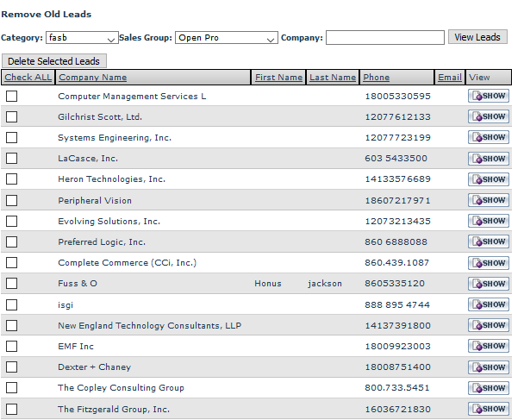
Task: Tick checkbox next to Peripheral Vision
Action: pos(12,200)
